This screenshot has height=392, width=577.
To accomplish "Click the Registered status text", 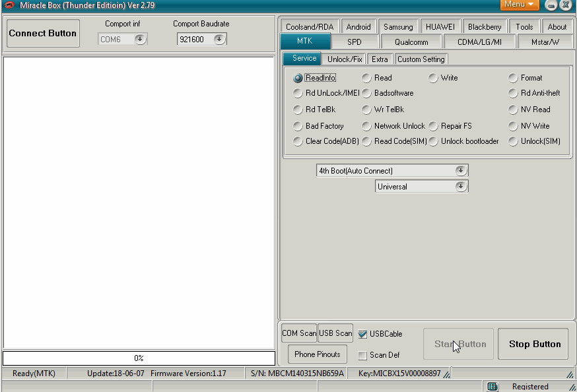I will [x=530, y=387].
